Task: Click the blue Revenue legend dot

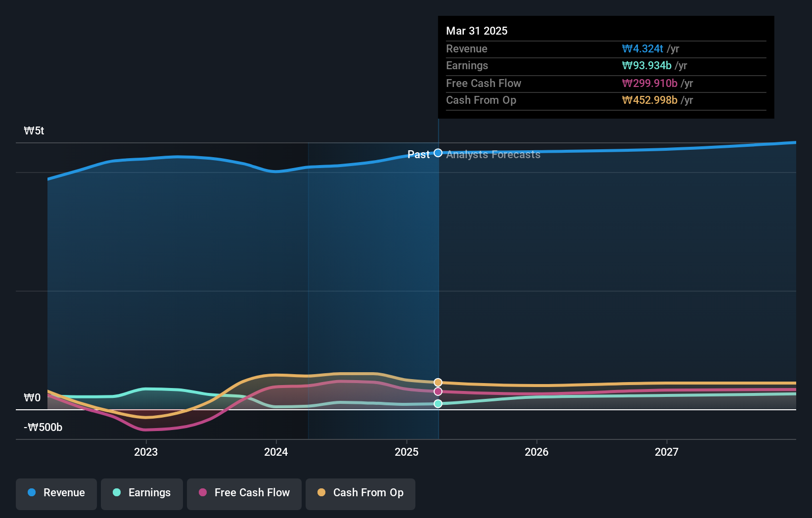Action: pyautogui.click(x=33, y=493)
